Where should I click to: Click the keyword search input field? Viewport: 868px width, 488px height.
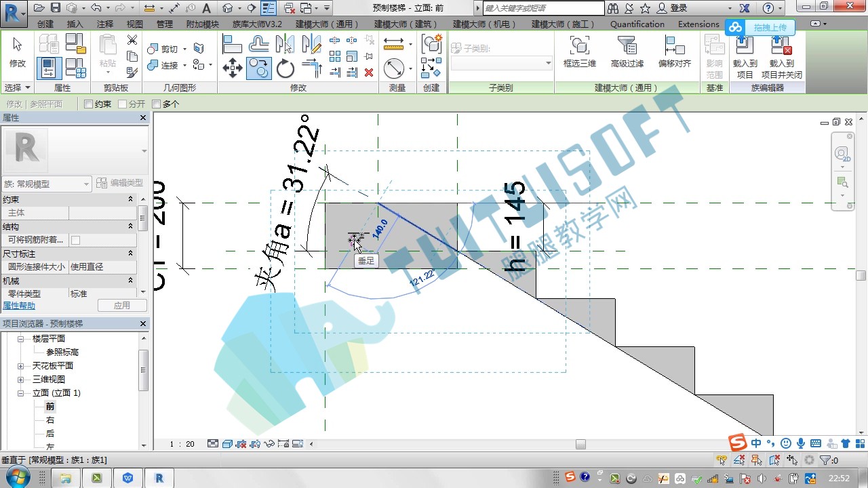[x=543, y=8]
